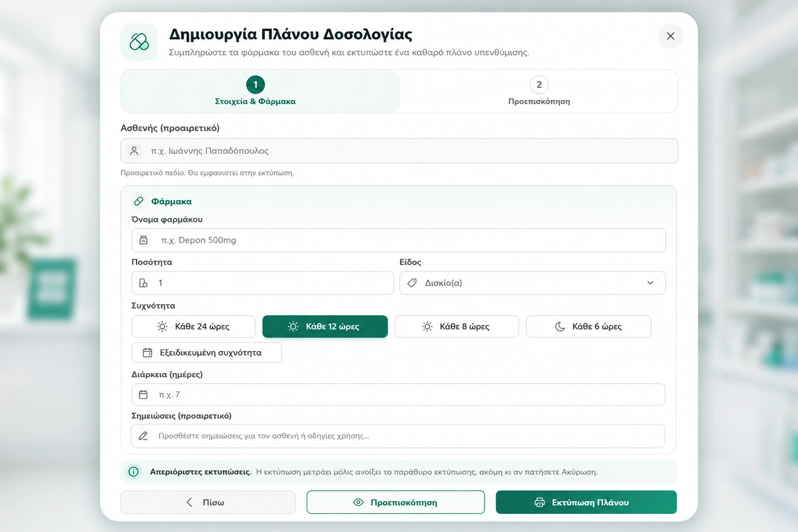Close the dosage plan dialog
798x532 pixels.
[670, 36]
